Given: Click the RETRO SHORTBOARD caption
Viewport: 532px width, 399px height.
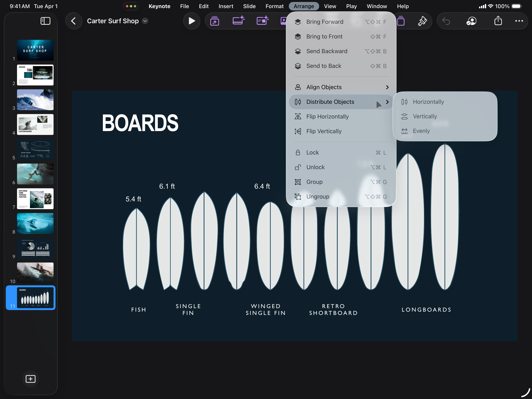Looking at the screenshot, I should 334,310.
